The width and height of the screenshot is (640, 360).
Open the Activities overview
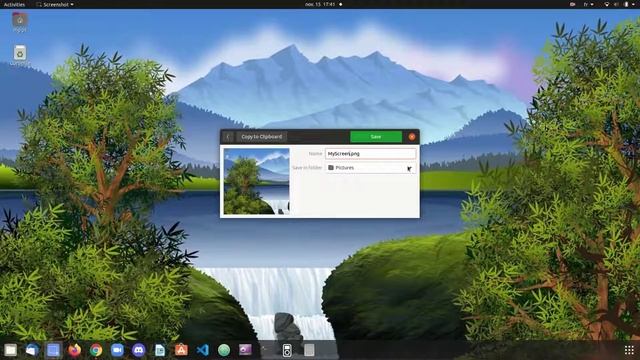(x=14, y=4)
